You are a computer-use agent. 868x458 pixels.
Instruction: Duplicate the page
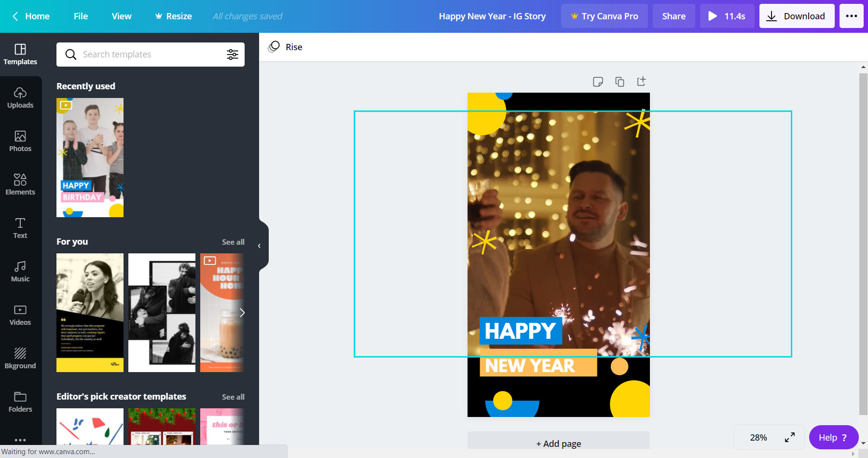point(620,82)
